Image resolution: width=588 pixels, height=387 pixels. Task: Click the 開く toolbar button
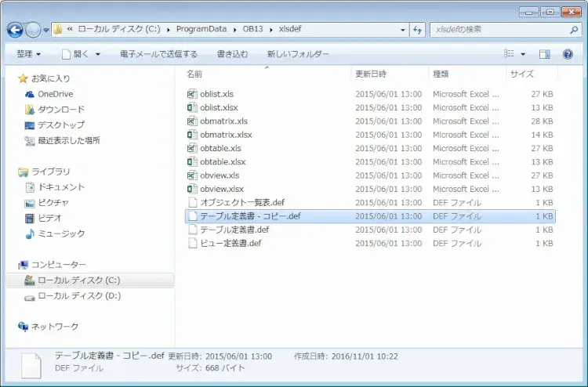click(77, 54)
